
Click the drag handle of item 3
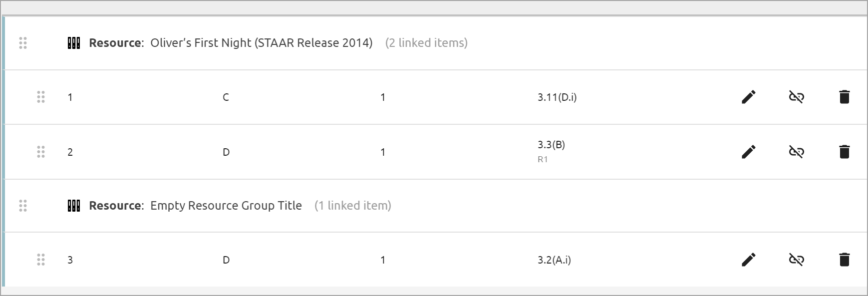pos(41,260)
